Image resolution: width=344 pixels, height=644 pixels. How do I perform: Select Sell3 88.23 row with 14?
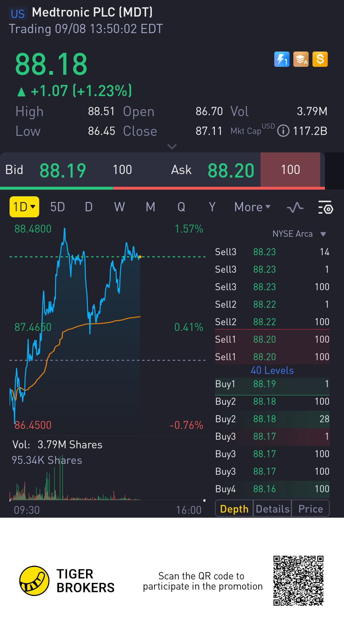(x=272, y=252)
